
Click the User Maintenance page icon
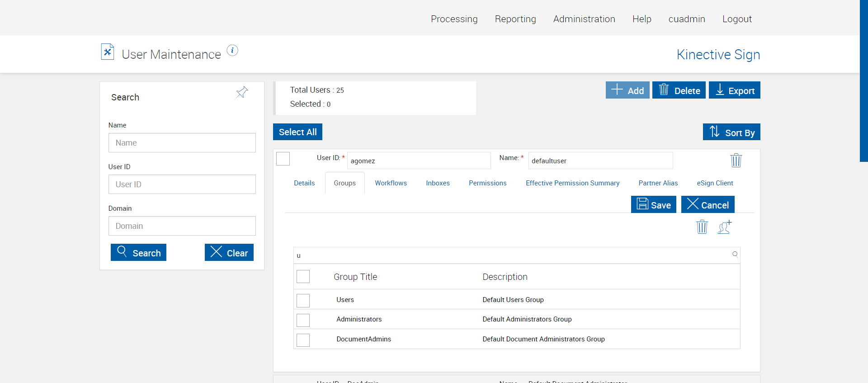(108, 52)
